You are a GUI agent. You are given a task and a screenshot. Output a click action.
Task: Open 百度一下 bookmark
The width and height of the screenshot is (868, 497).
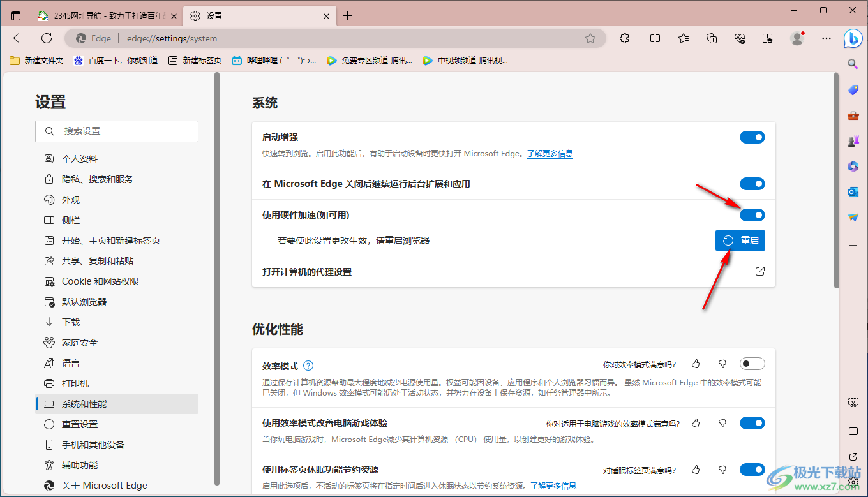(x=116, y=61)
